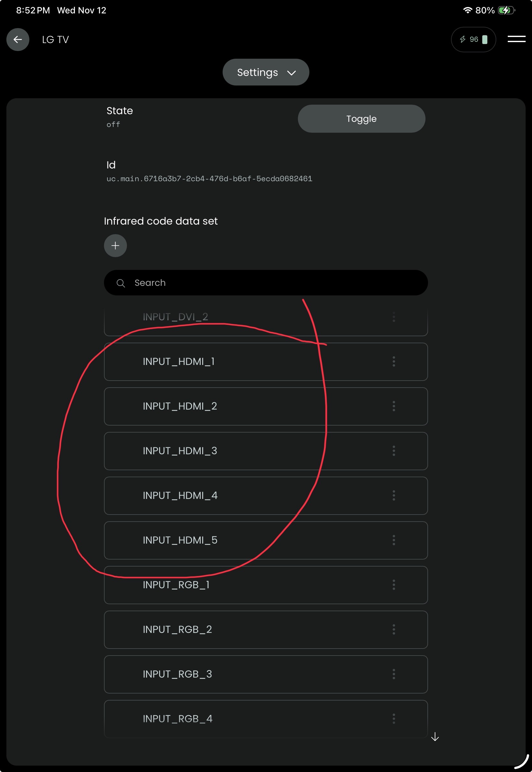
Task: Expand the Settings dropdown
Action: pos(266,72)
